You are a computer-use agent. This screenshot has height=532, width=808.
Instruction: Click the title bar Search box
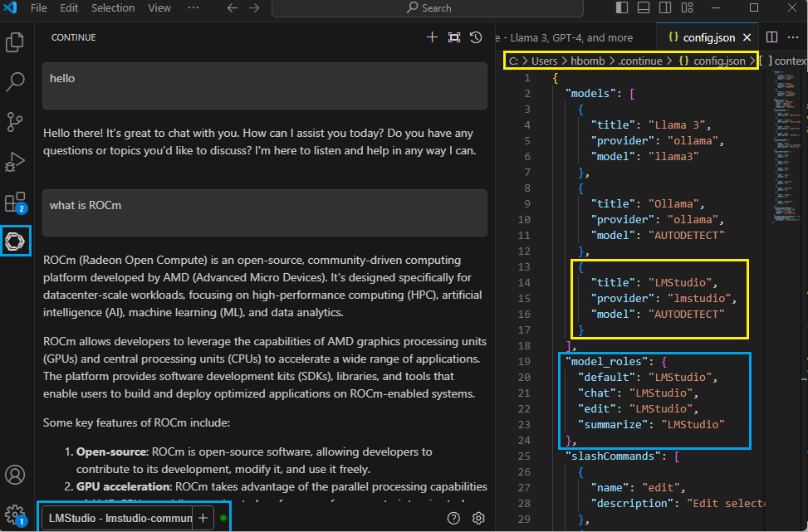point(428,7)
